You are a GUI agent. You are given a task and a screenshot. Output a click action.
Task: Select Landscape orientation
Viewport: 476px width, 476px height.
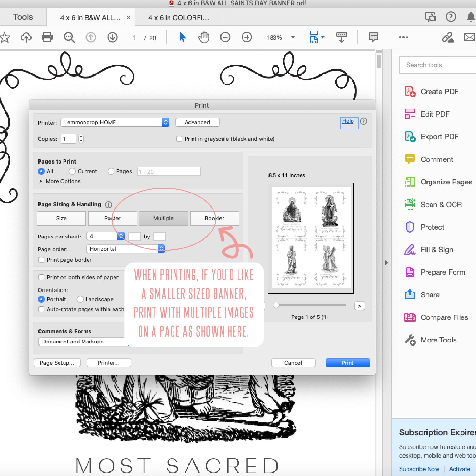point(80,299)
